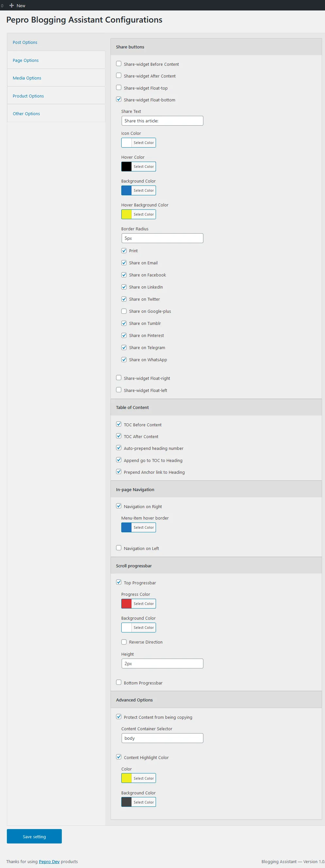Untick Append go to TOC to Heading
The height and width of the screenshot is (868, 325).
(119, 460)
